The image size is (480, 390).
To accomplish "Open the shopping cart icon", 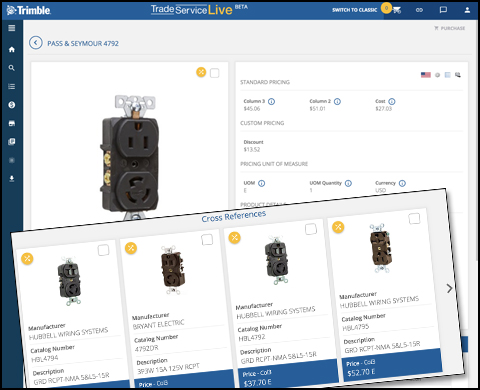I will 397,10.
